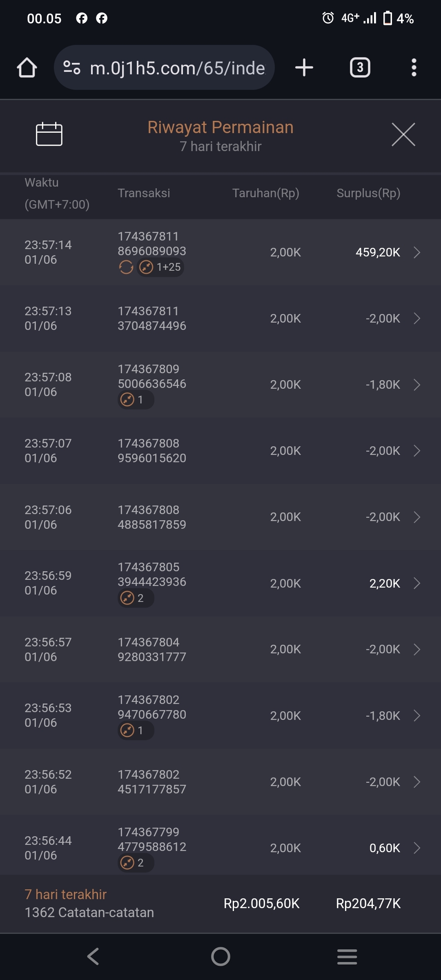Image resolution: width=441 pixels, height=980 pixels.
Task: Tap the browser home icon
Action: click(27, 67)
